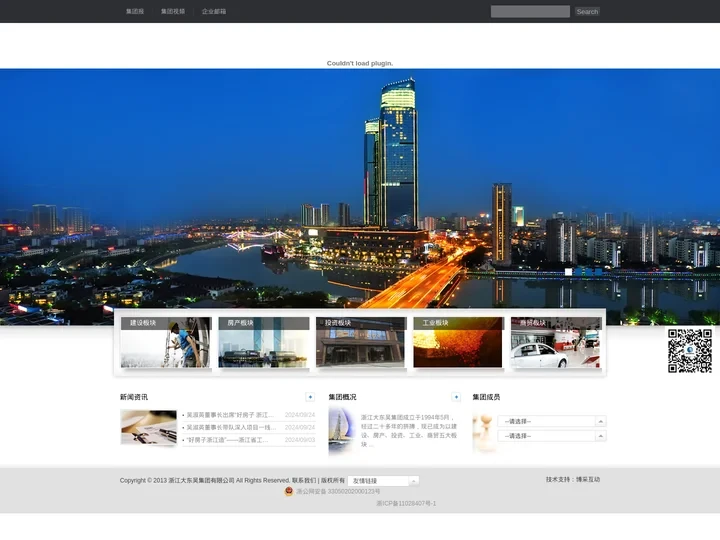Click the first member dropdown arrow
Screen dimensions: 720x540
point(601,421)
